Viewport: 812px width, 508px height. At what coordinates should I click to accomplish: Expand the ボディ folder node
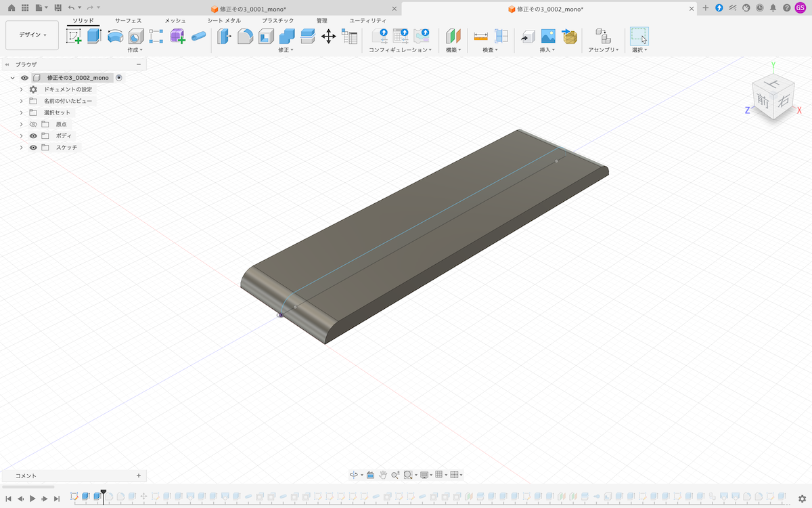[21, 136]
